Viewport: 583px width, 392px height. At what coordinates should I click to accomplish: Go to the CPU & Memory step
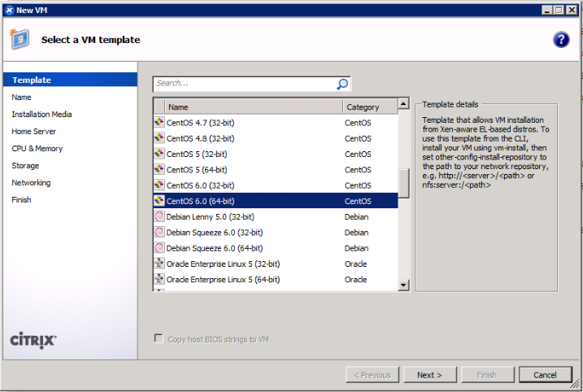tap(37, 149)
